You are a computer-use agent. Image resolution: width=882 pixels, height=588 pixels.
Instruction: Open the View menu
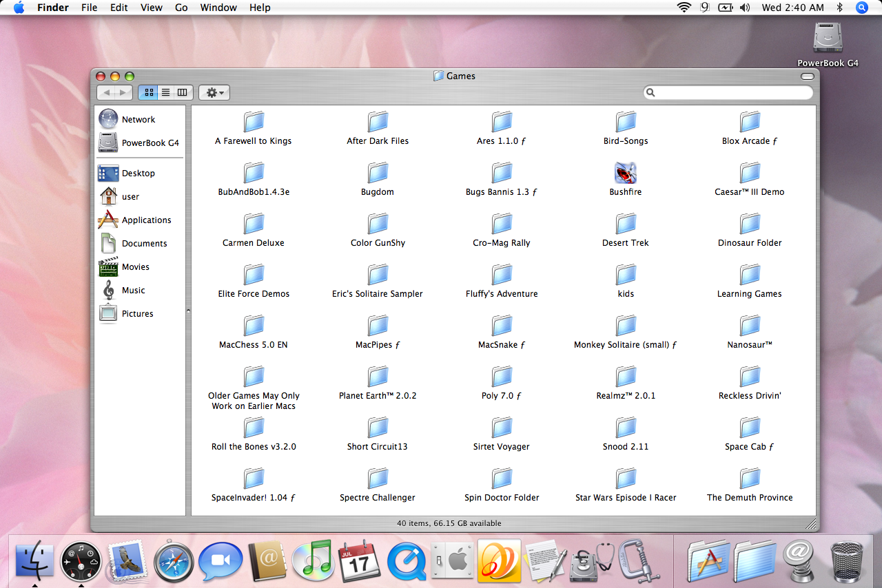click(152, 8)
